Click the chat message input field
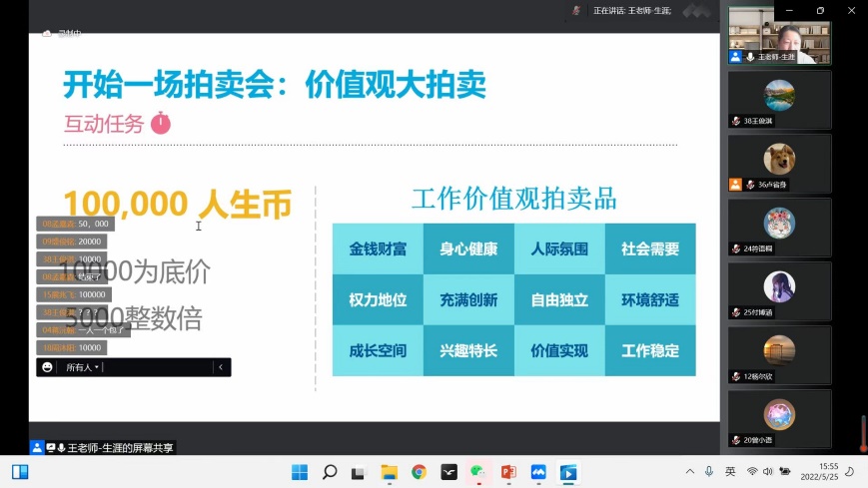The image size is (868, 488). coord(158,367)
